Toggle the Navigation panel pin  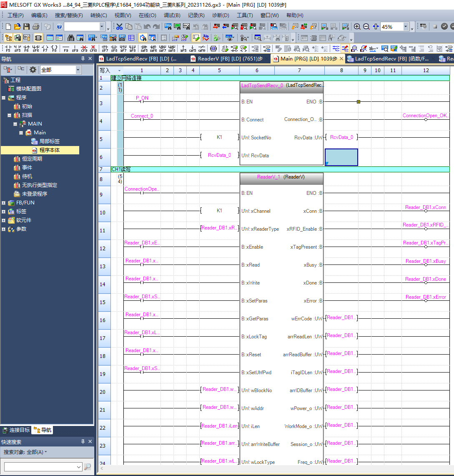[x=83, y=59]
